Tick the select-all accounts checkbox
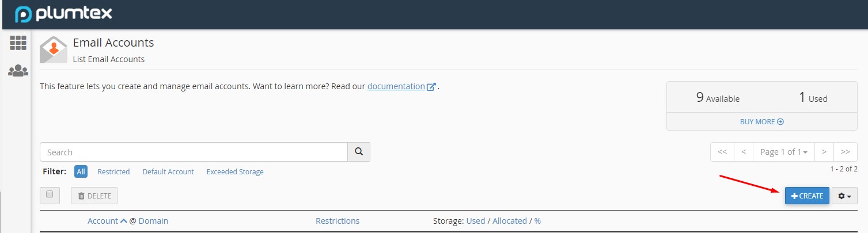This screenshot has width=868, height=233. click(x=50, y=195)
